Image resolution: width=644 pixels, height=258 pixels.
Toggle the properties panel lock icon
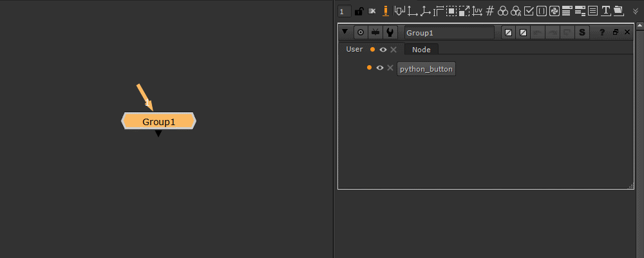[359, 11]
